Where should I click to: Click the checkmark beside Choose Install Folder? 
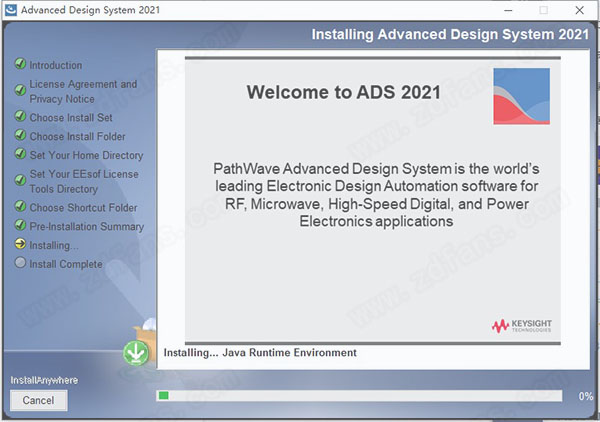(20, 135)
